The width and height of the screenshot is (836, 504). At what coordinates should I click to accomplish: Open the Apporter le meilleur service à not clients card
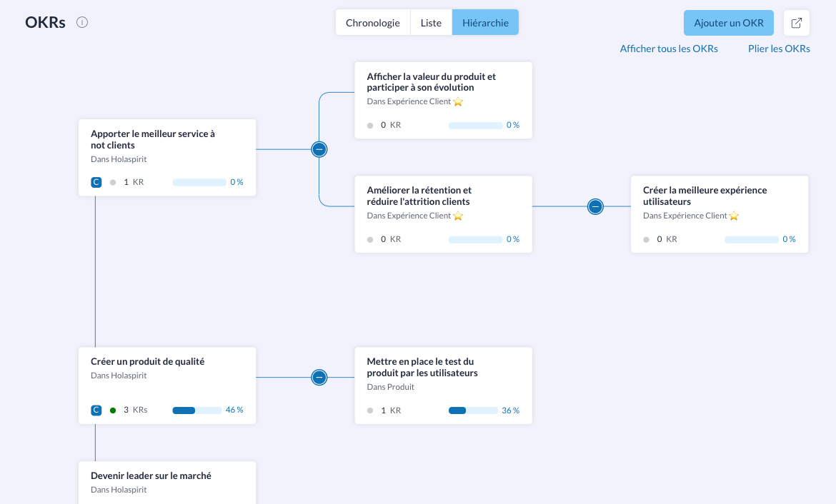(167, 158)
